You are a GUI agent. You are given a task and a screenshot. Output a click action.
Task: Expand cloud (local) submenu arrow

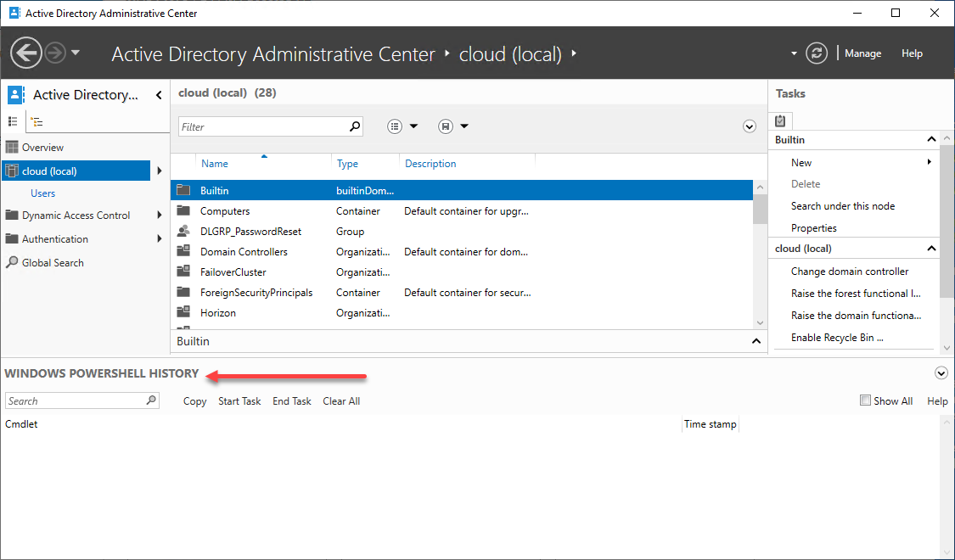coord(160,171)
